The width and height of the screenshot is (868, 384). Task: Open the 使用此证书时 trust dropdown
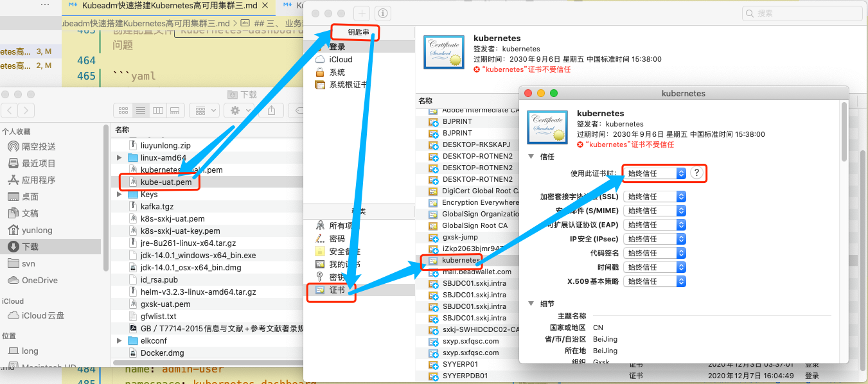click(655, 173)
